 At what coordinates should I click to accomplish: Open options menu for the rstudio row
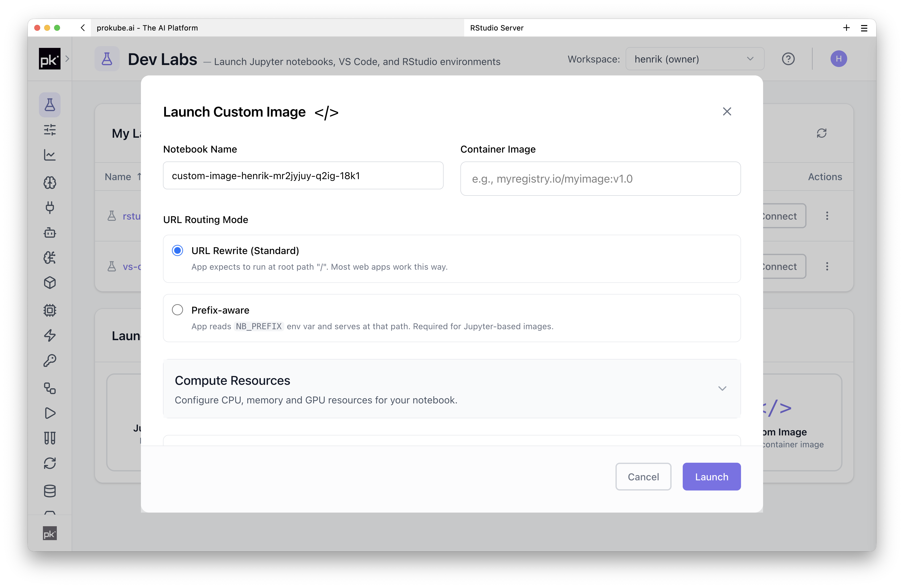(827, 216)
